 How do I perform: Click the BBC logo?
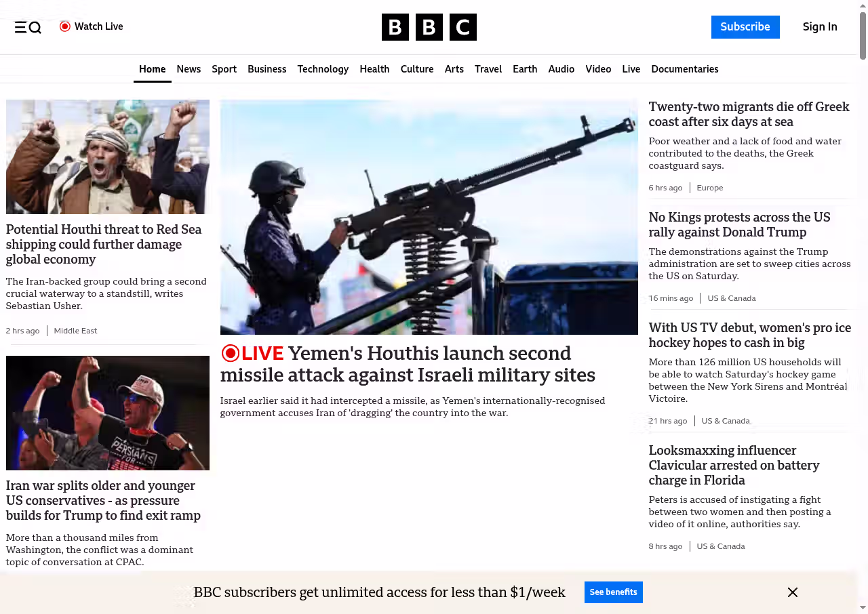(429, 27)
